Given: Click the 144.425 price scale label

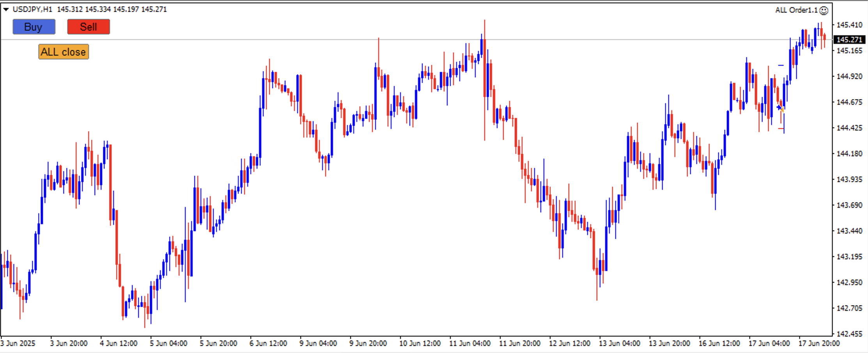Looking at the screenshot, I should (849, 128).
